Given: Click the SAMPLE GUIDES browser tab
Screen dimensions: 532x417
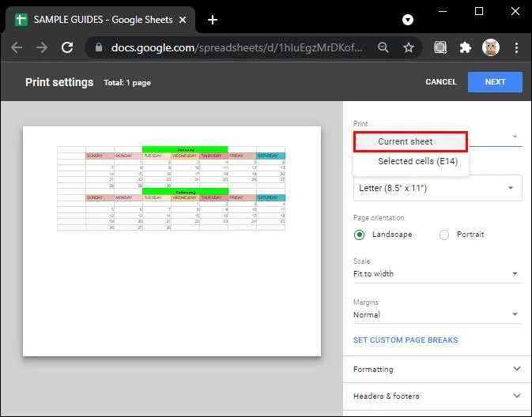Looking at the screenshot, I should click(100, 20).
